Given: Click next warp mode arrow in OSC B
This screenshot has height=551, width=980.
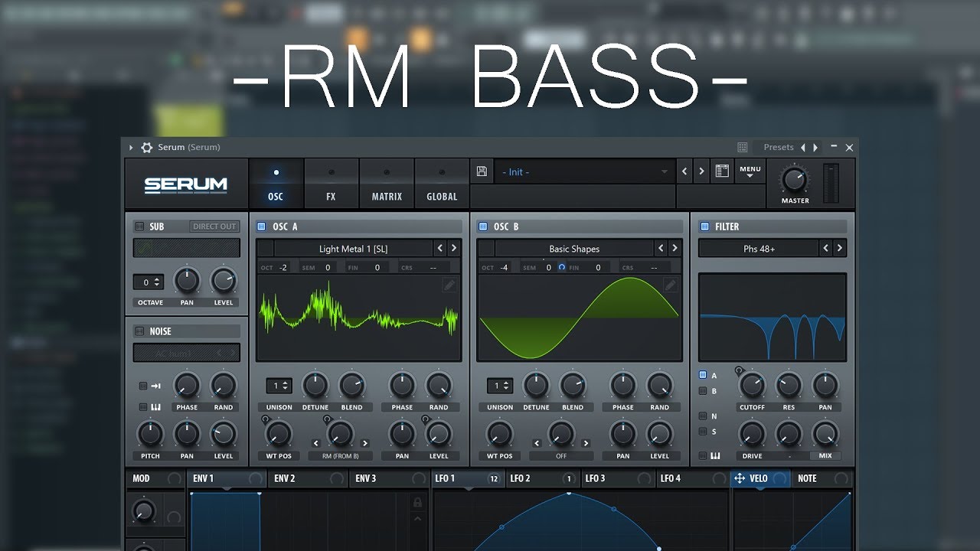Looking at the screenshot, I should pyautogui.click(x=586, y=443).
